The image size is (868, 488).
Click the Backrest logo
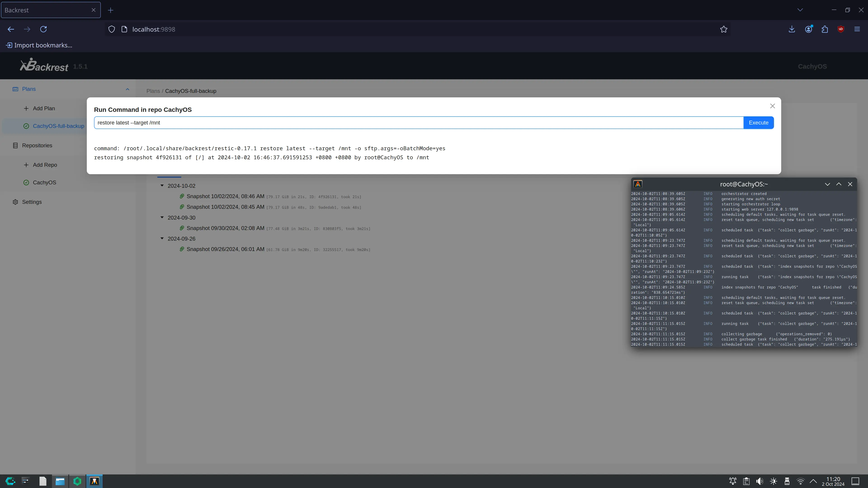pos(44,65)
